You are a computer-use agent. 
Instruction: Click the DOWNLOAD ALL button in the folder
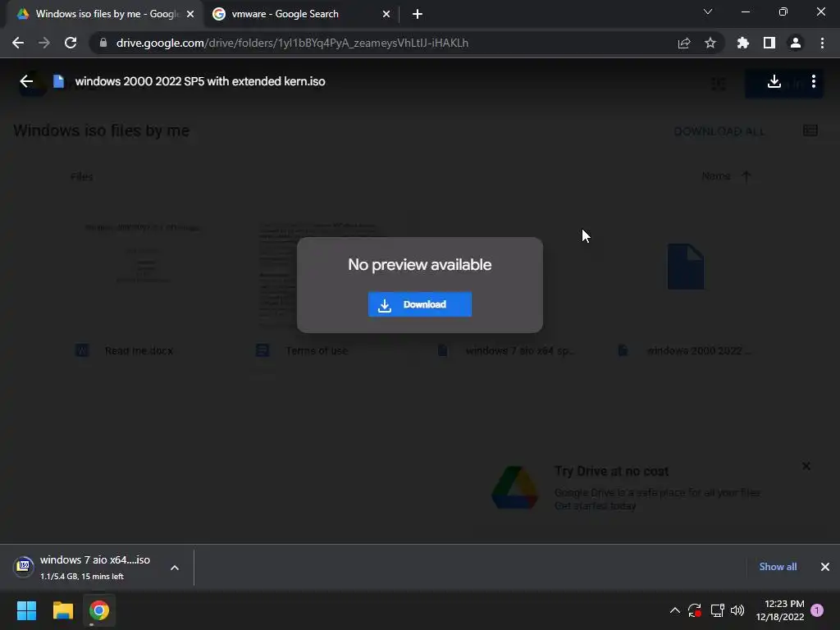pos(719,131)
